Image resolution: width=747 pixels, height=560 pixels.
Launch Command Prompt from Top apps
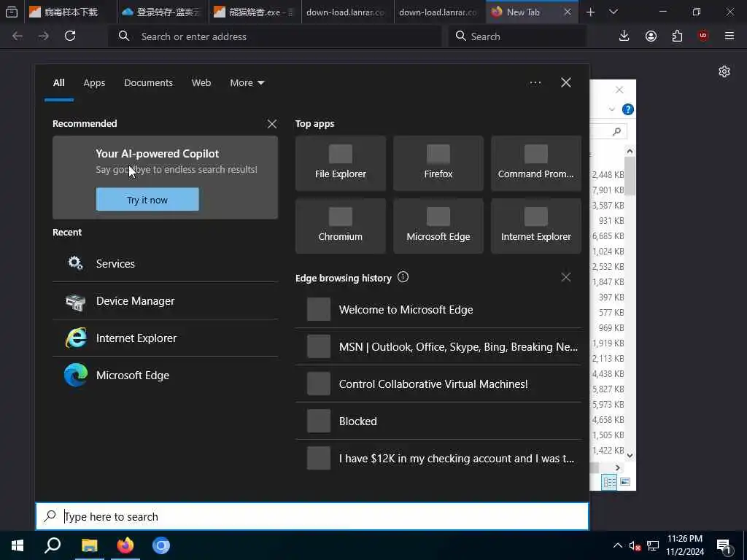coord(536,163)
